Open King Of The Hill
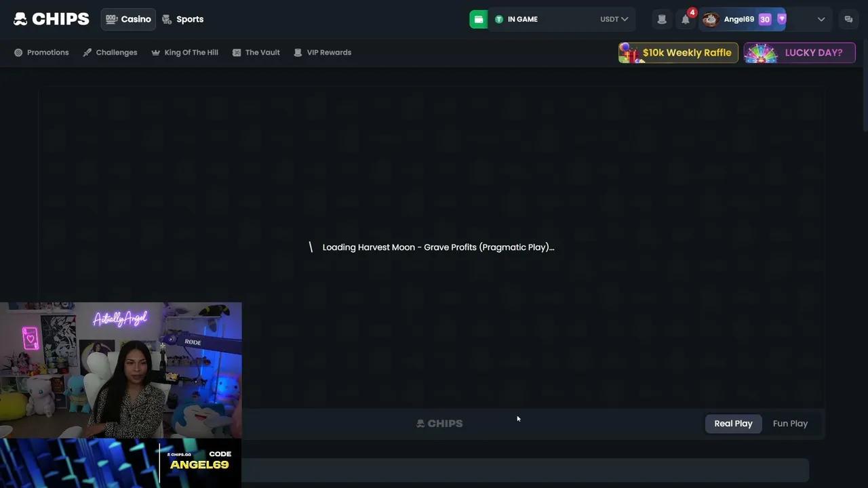 coord(184,52)
